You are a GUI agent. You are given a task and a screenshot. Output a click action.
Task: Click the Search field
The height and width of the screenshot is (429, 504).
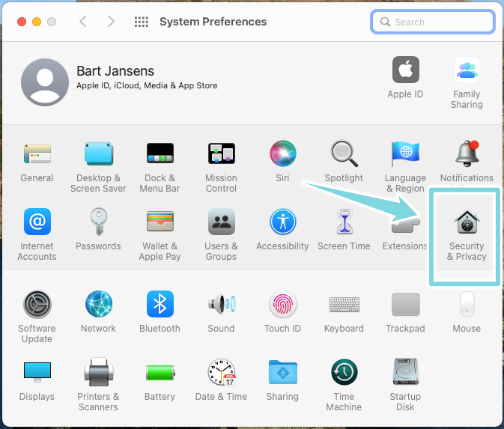(x=433, y=22)
